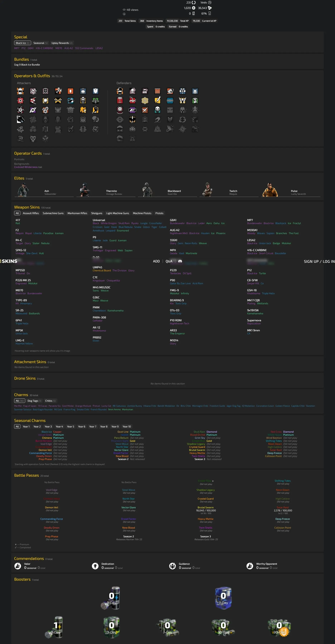This screenshot has width=335, height=644.
Task: Click SIGN UP / LOG IN link
Action: click(x=319, y=261)
